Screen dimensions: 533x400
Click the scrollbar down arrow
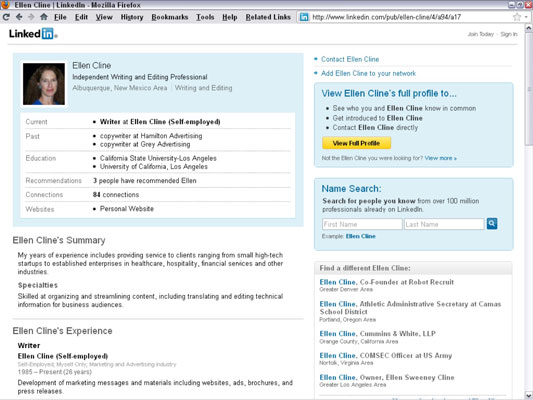tap(529, 396)
